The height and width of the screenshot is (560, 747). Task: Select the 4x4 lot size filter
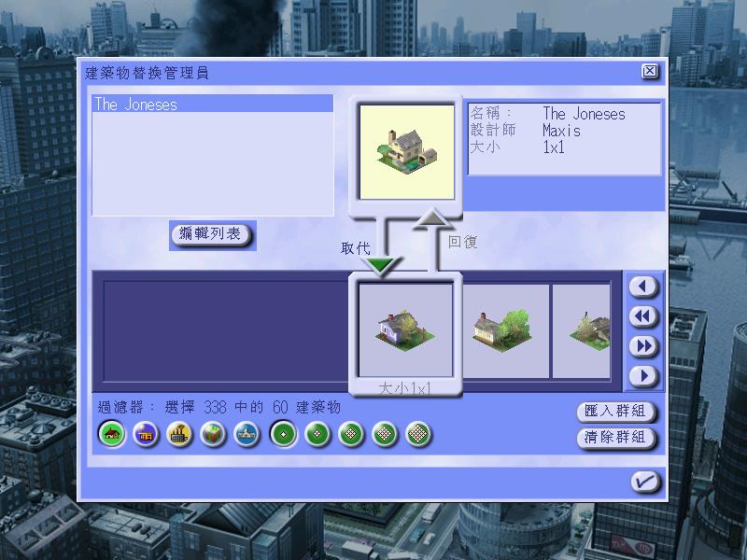[385, 434]
